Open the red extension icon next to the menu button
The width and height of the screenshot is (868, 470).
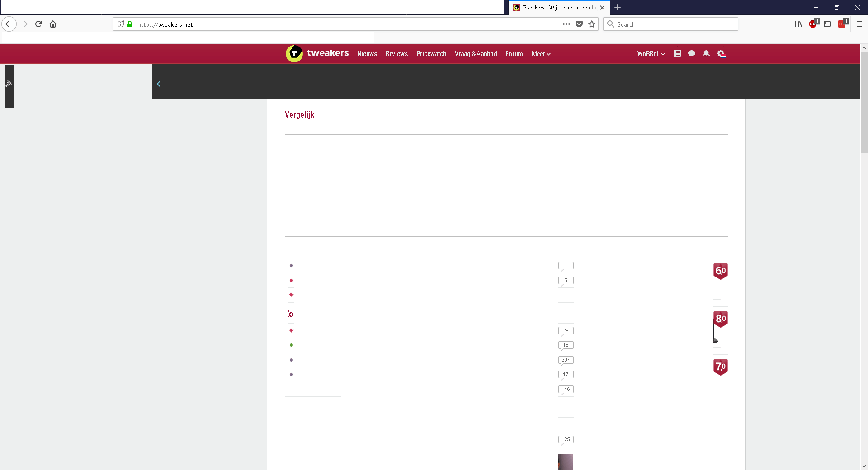843,23
